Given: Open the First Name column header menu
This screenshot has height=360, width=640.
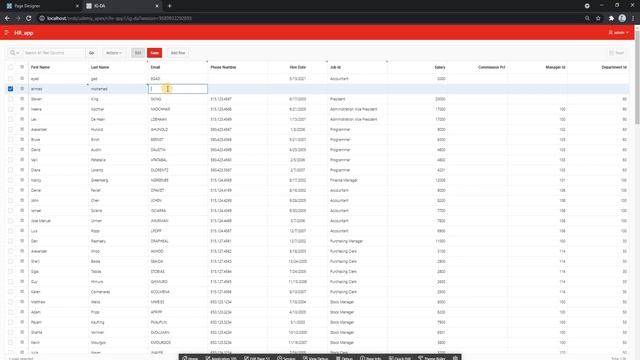Looking at the screenshot, I should [40, 67].
